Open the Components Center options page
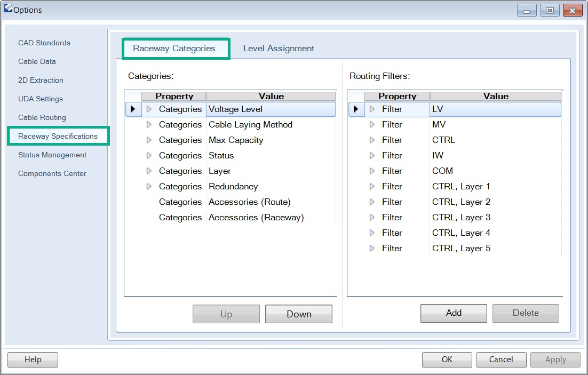Screen dimensions: 588x375 (52, 173)
